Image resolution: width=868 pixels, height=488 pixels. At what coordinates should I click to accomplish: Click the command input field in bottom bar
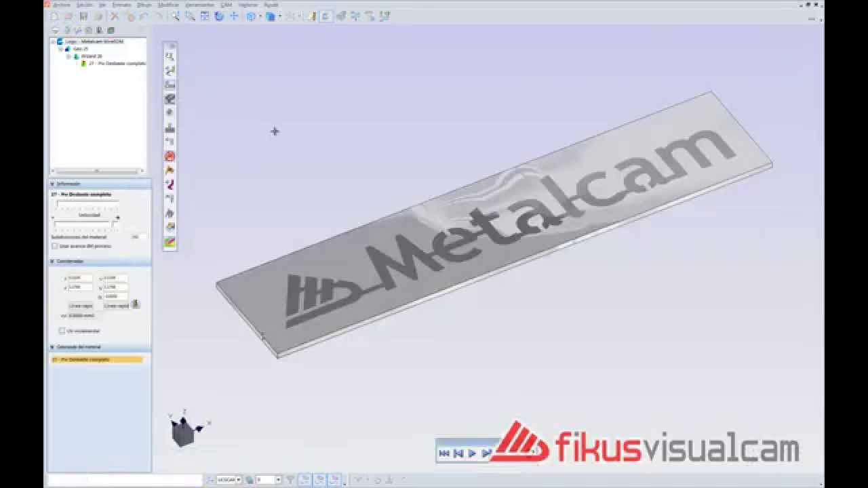[x=125, y=480]
